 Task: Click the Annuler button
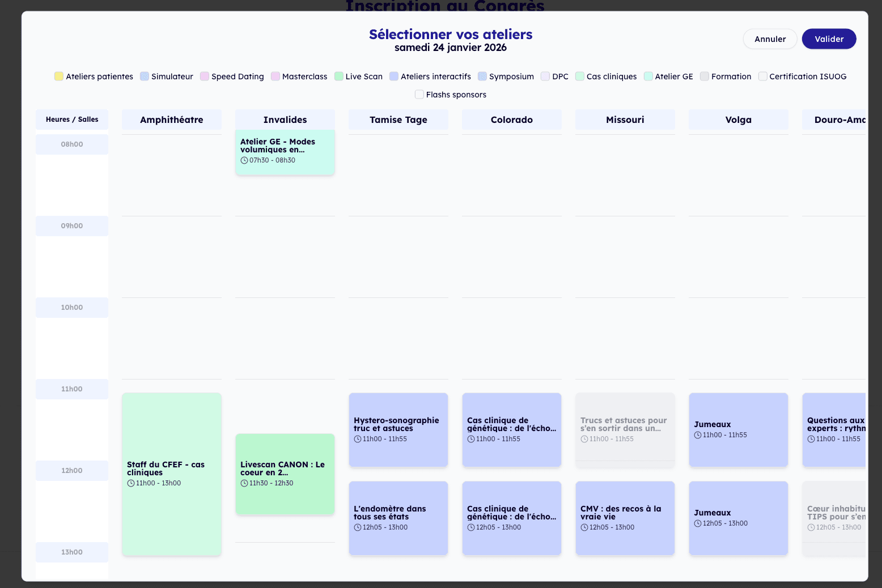(x=770, y=39)
